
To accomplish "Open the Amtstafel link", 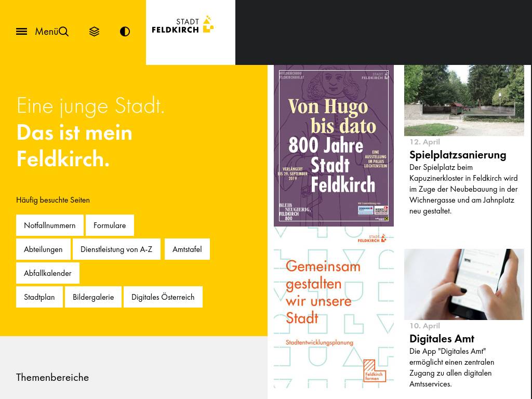I will click(187, 249).
